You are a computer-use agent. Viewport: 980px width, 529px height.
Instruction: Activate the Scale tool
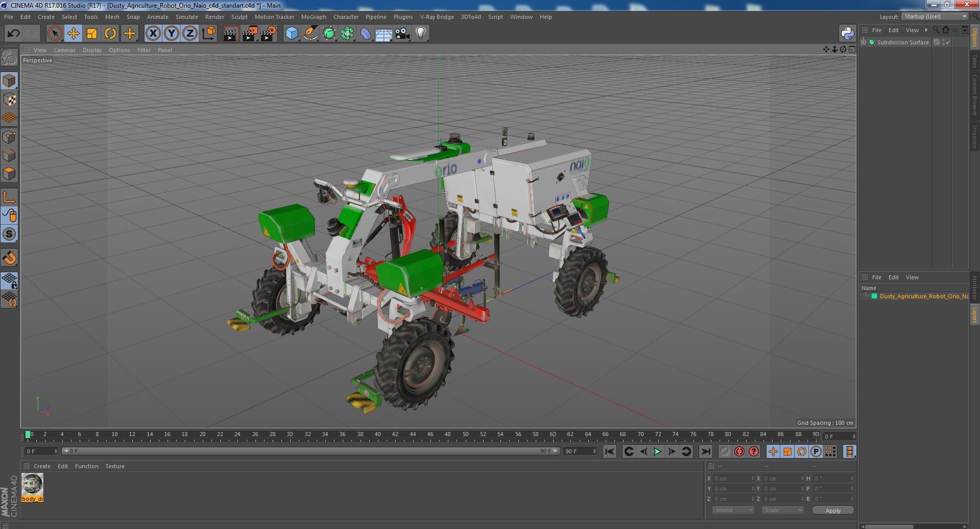point(92,34)
